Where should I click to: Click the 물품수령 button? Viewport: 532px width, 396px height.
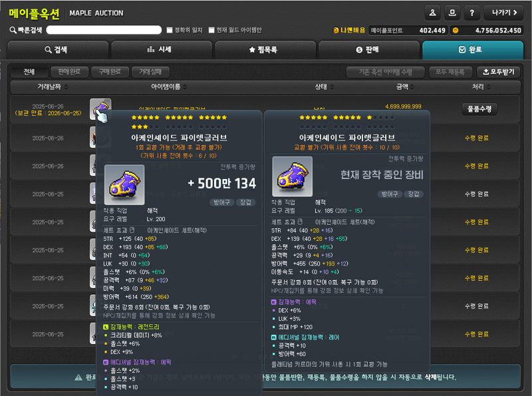pos(479,109)
